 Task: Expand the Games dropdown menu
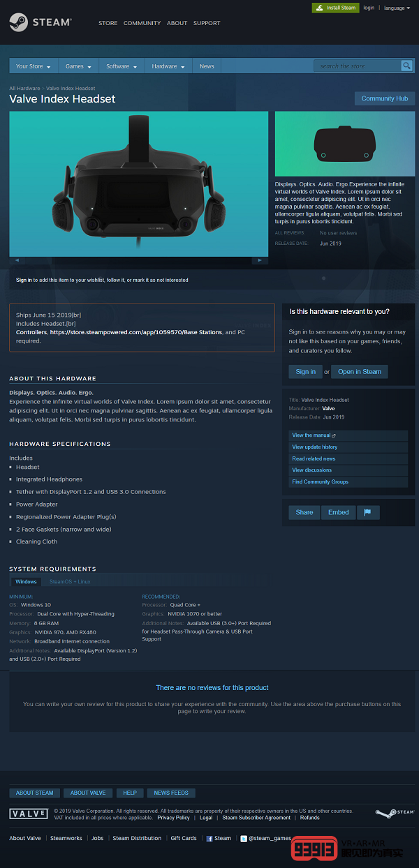78,66
